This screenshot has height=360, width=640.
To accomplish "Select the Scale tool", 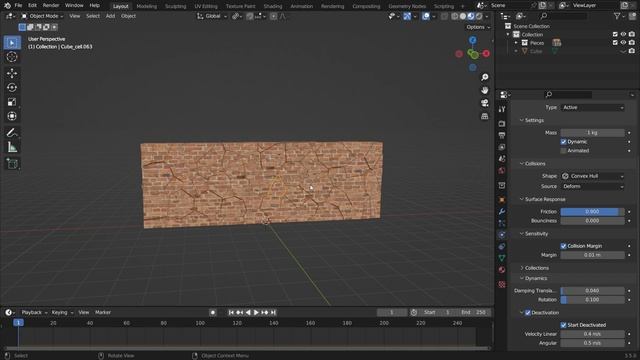I will click(12, 102).
